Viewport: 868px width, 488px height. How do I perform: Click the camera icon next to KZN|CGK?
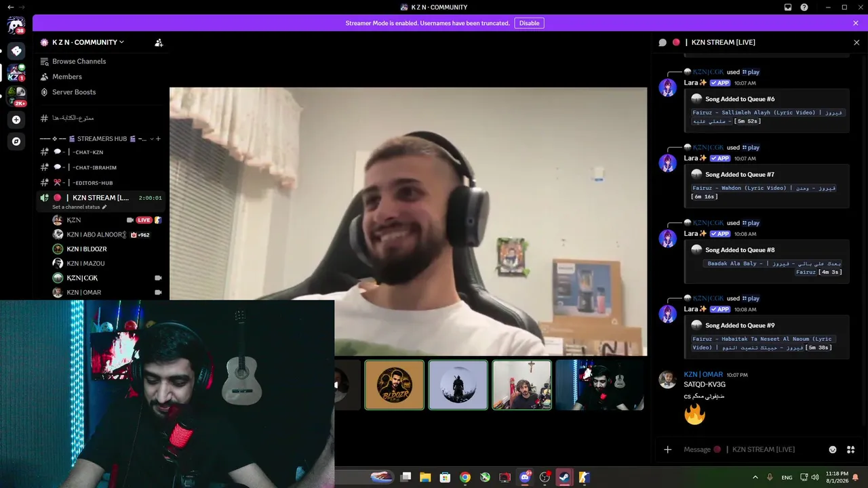pos(158,278)
